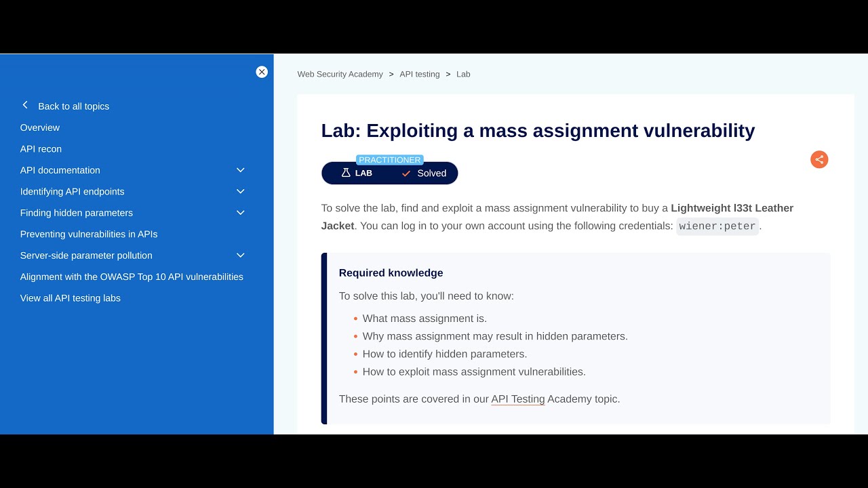The width and height of the screenshot is (868, 488).
Task: Open Server-side parameter pollution link
Action: 86,256
